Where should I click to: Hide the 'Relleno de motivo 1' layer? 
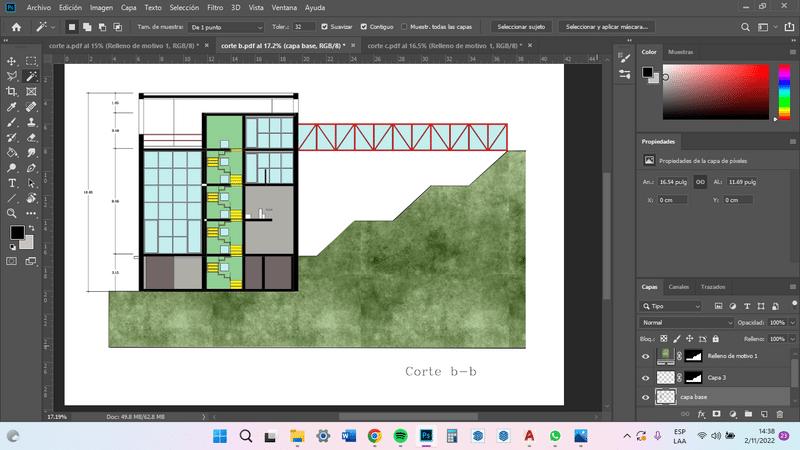click(x=646, y=356)
